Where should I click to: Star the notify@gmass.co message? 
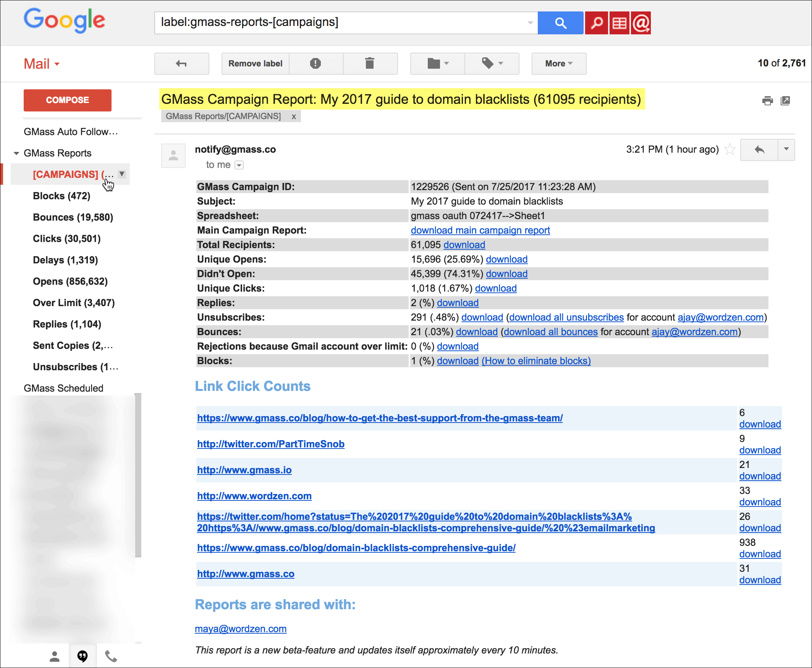[730, 149]
